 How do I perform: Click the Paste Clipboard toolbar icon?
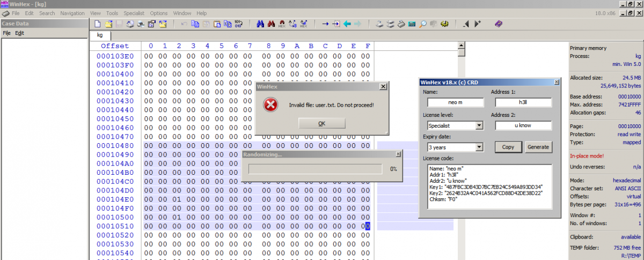(217, 24)
